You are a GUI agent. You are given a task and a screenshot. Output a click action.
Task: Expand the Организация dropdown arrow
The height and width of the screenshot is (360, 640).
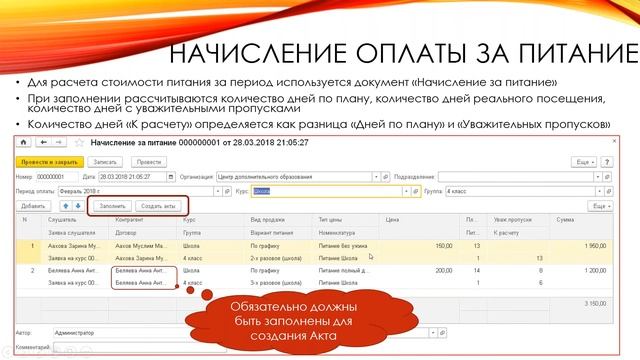pos(376,177)
